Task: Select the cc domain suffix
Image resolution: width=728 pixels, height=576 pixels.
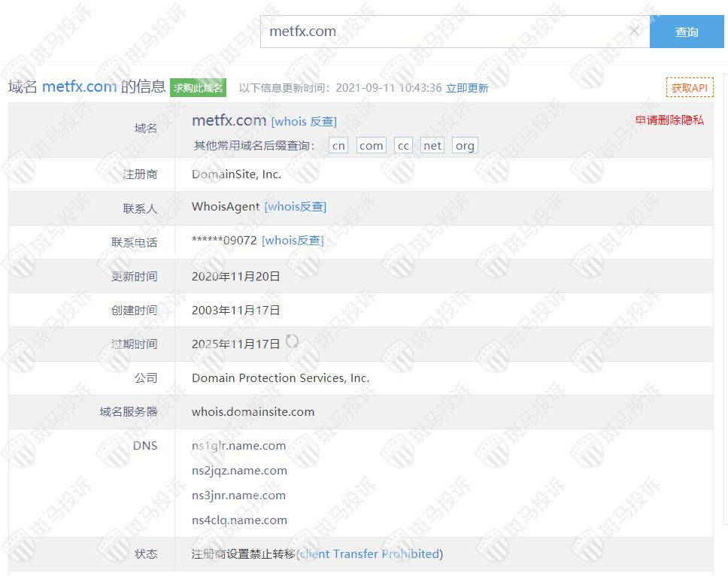Action: pos(404,146)
